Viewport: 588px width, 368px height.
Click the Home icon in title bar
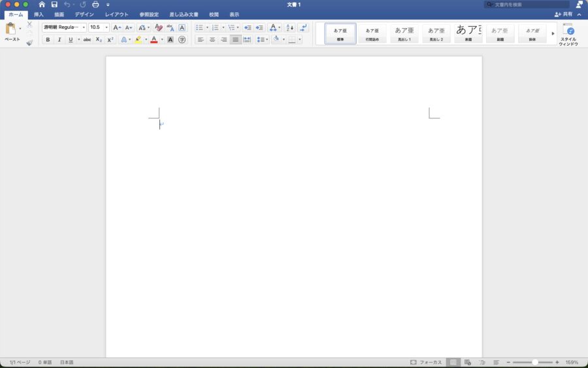point(42,5)
